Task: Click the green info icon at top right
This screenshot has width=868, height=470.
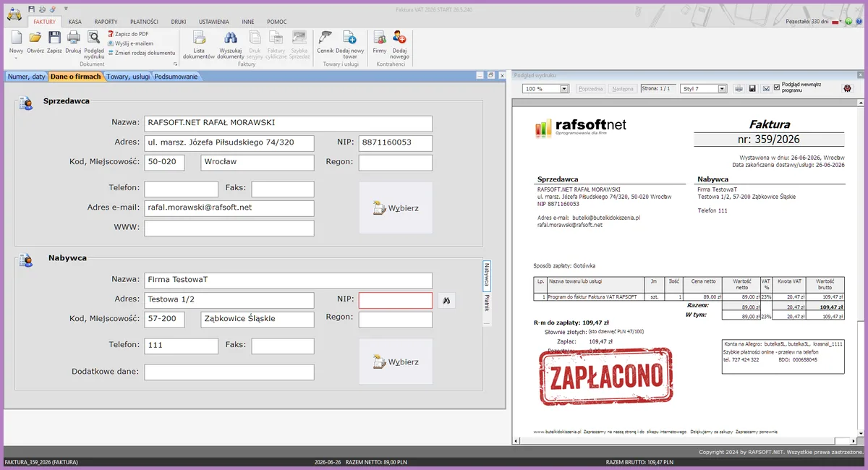Action: pos(848,22)
